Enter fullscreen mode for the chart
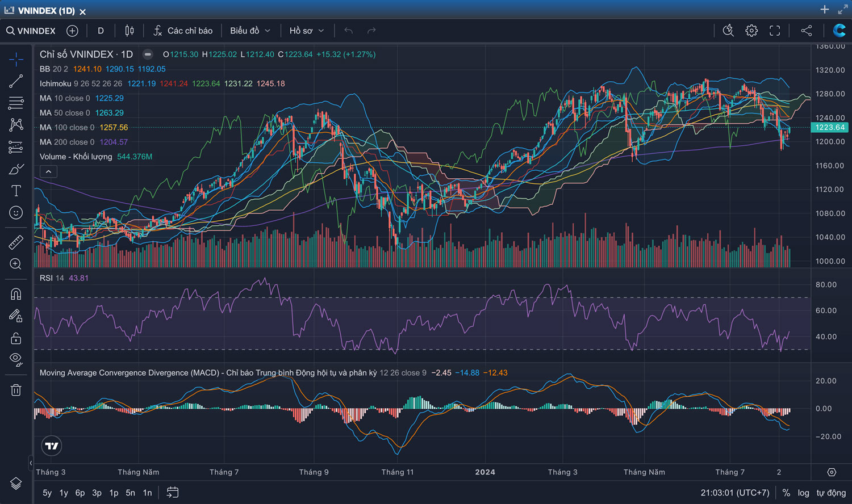Viewport: 852px width, 504px height. pos(775,31)
